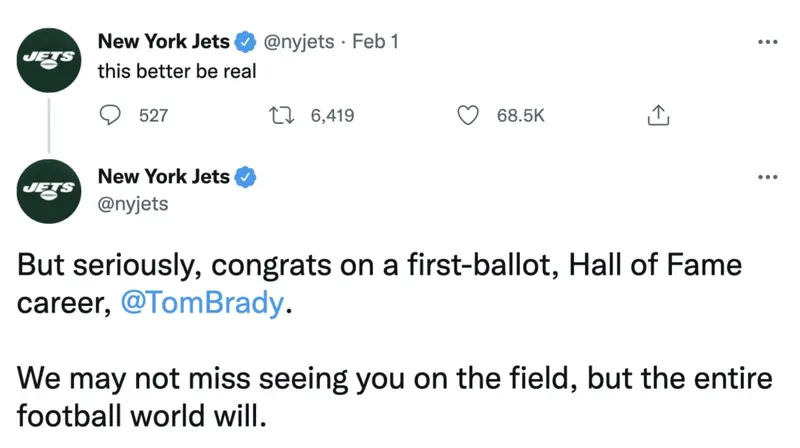View the 6,419 retweets count

point(332,116)
